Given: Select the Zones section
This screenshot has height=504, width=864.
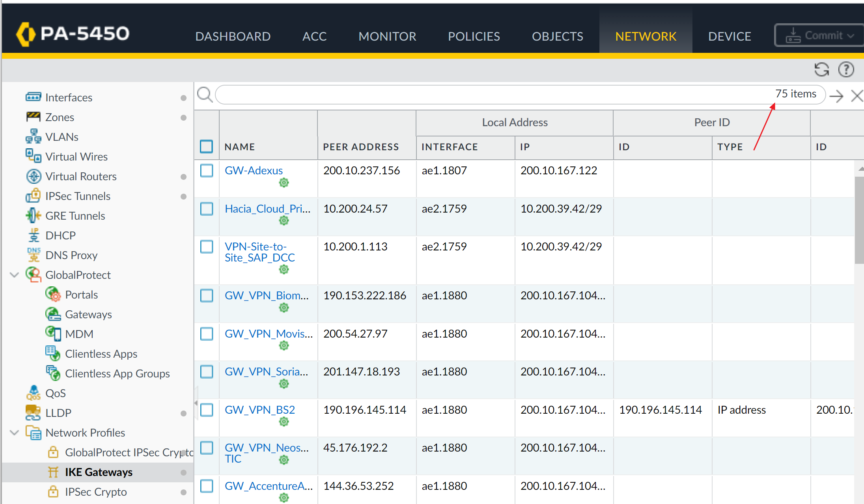Looking at the screenshot, I should (x=60, y=117).
